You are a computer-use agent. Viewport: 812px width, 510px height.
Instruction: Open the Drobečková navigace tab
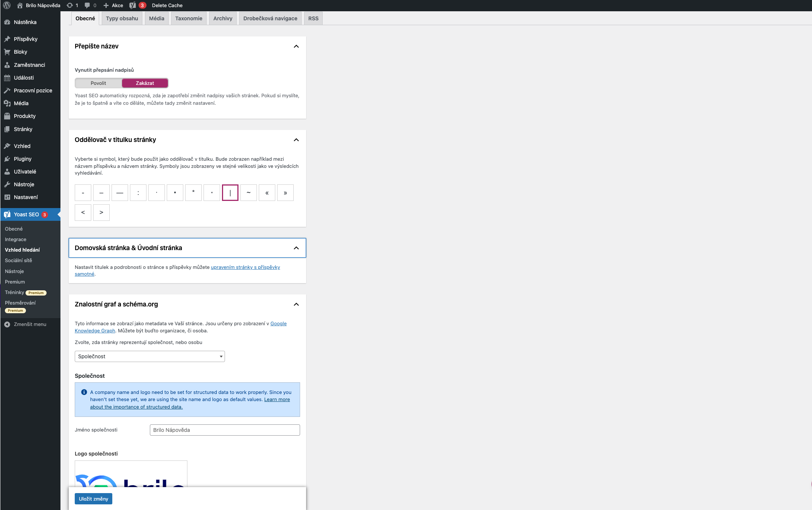[x=270, y=18]
